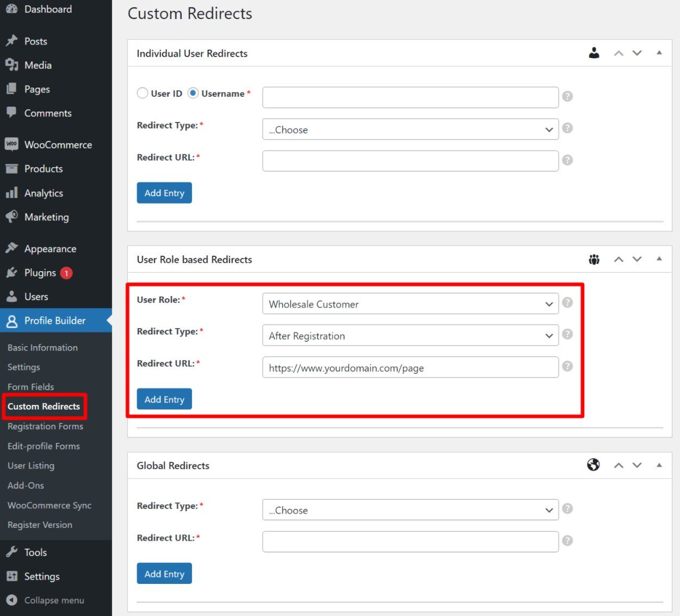This screenshot has height=616, width=680.
Task: Click the Plugins update count badge
Action: pyautogui.click(x=66, y=273)
